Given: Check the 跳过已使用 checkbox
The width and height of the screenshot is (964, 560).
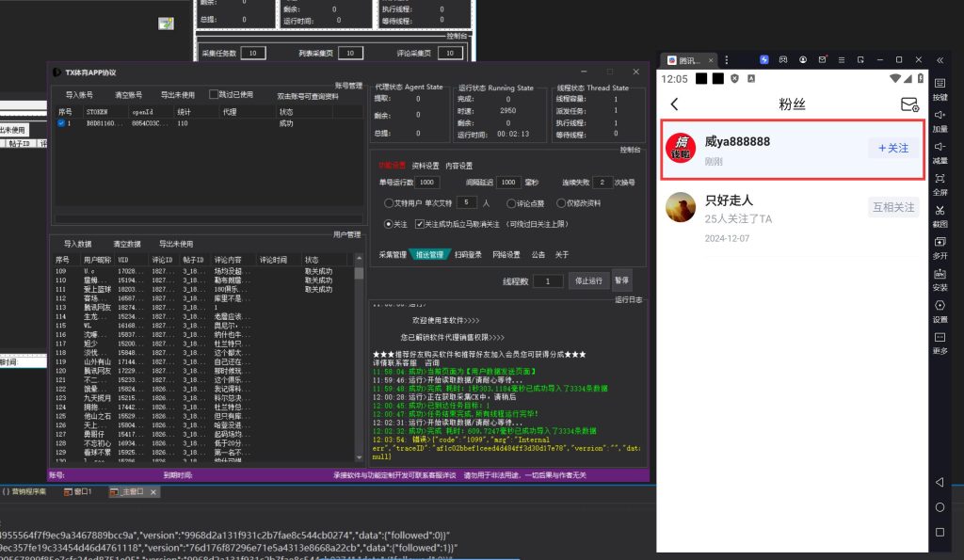Looking at the screenshot, I should tap(214, 95).
